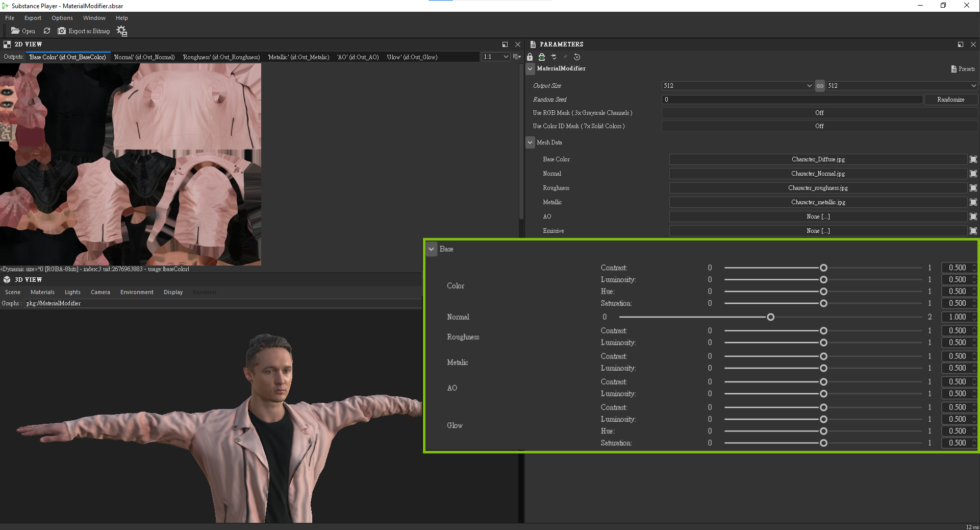Float the 2D View panel

(x=505, y=44)
